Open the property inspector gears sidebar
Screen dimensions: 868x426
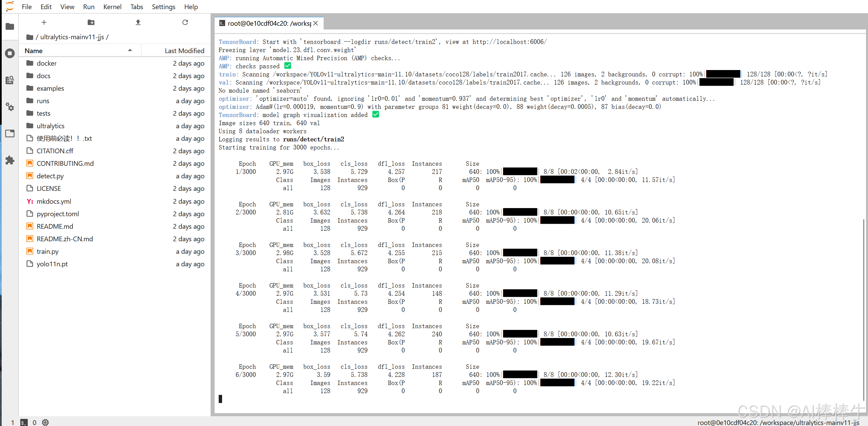10,107
